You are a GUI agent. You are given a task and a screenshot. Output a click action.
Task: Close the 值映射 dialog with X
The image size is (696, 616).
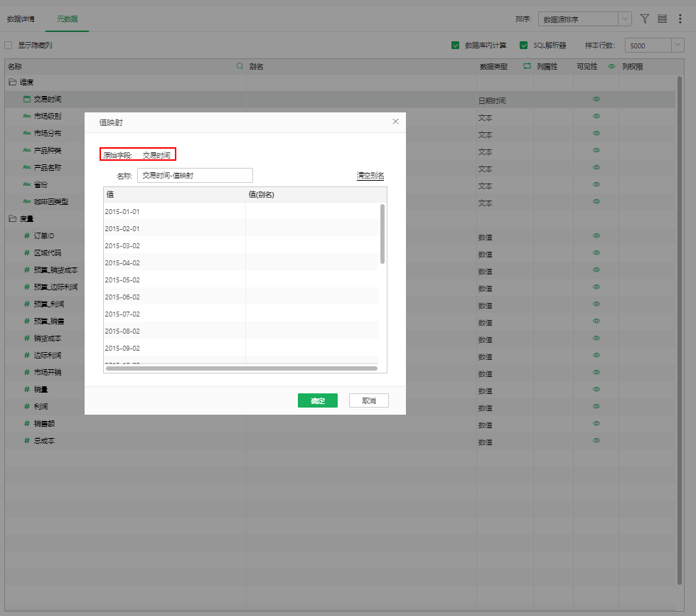pyautogui.click(x=396, y=122)
